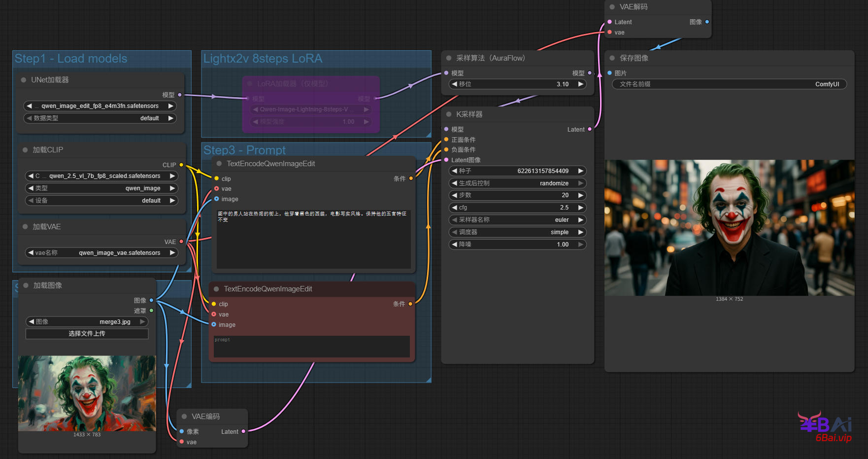Select the Step1 - Load models group title

click(x=71, y=59)
